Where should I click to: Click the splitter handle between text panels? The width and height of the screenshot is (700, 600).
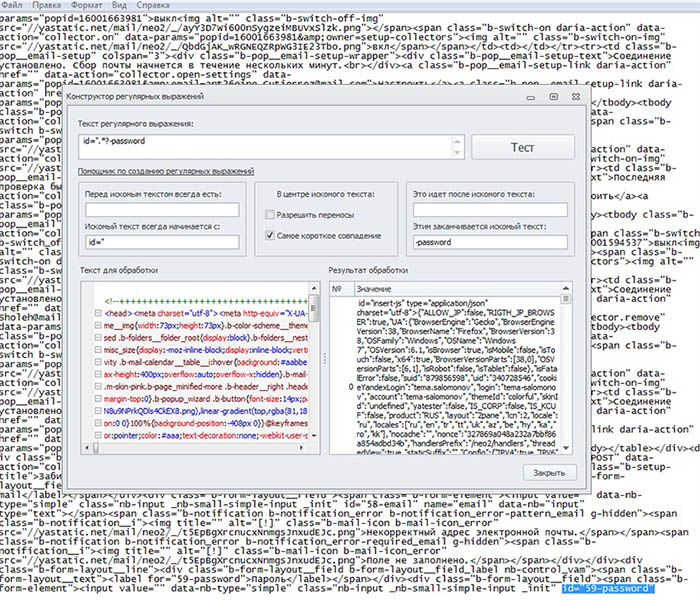325,358
